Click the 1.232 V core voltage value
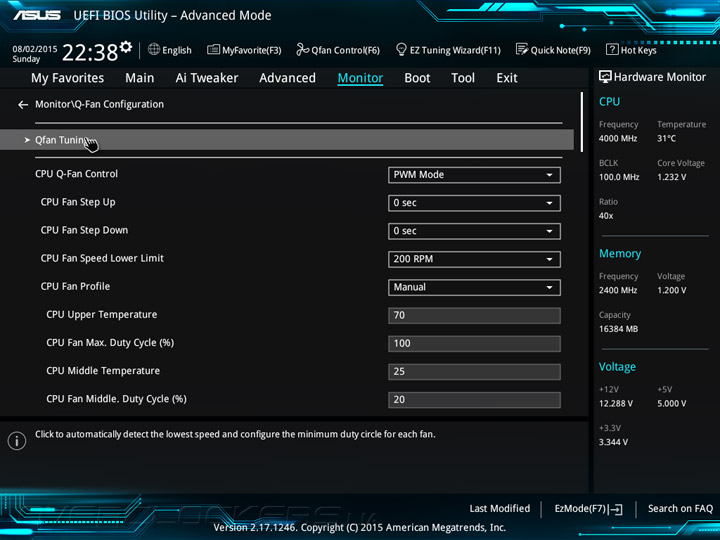The width and height of the screenshot is (720, 540). point(672,177)
